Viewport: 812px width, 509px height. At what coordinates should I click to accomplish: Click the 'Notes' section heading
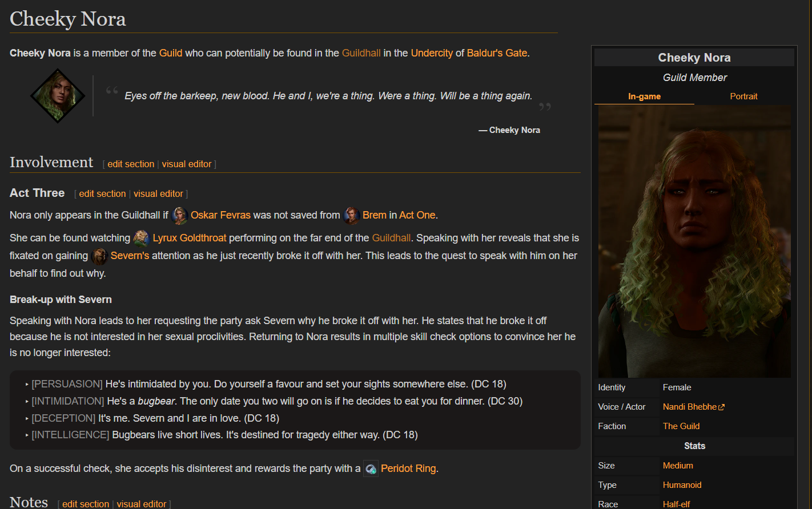tap(29, 502)
